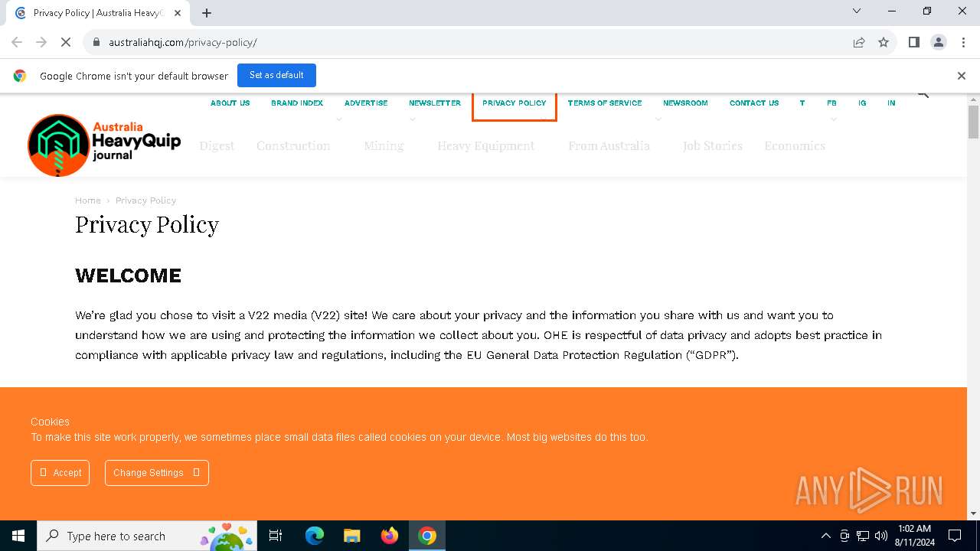Open the FB social link
This screenshot has width=980, height=551.
point(831,103)
